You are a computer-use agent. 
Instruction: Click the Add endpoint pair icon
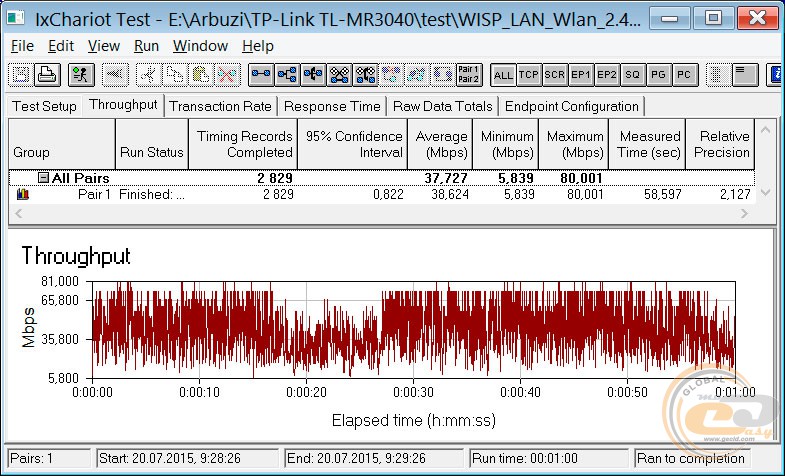261,75
